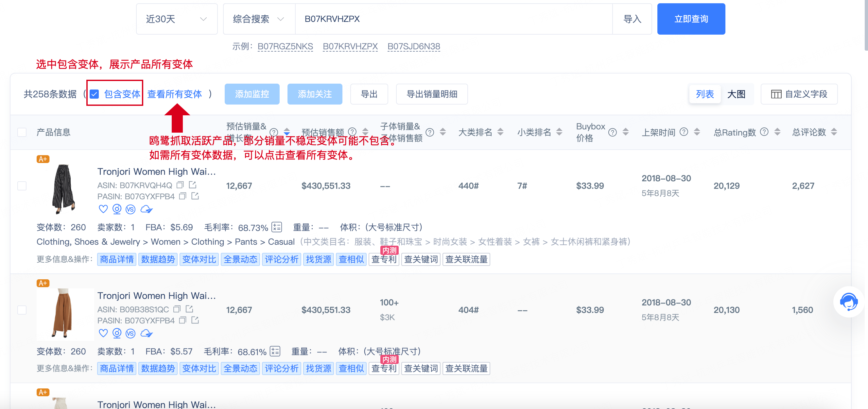Open 查看所有变体 link

tap(175, 94)
